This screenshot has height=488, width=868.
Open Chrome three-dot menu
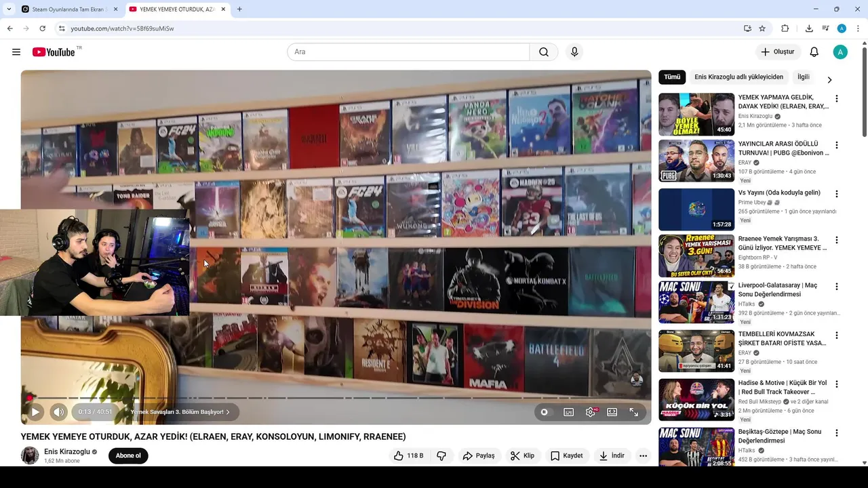click(858, 28)
